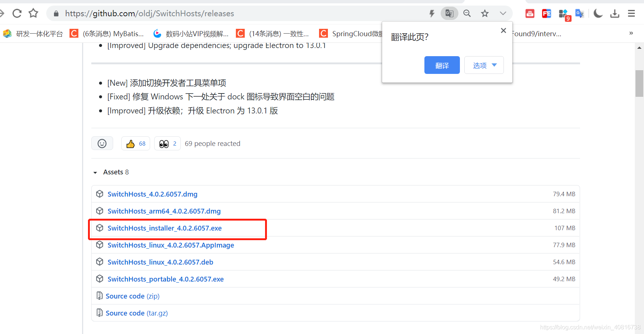The image size is (644, 334).
Task: Open the FE helper extension icon
Action: pyautogui.click(x=546, y=14)
